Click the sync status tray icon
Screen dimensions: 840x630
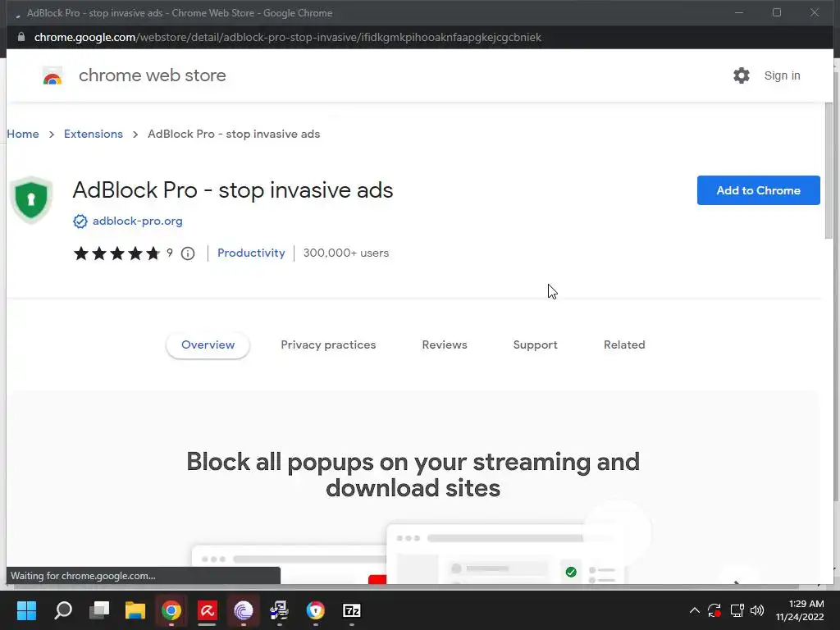(714, 610)
